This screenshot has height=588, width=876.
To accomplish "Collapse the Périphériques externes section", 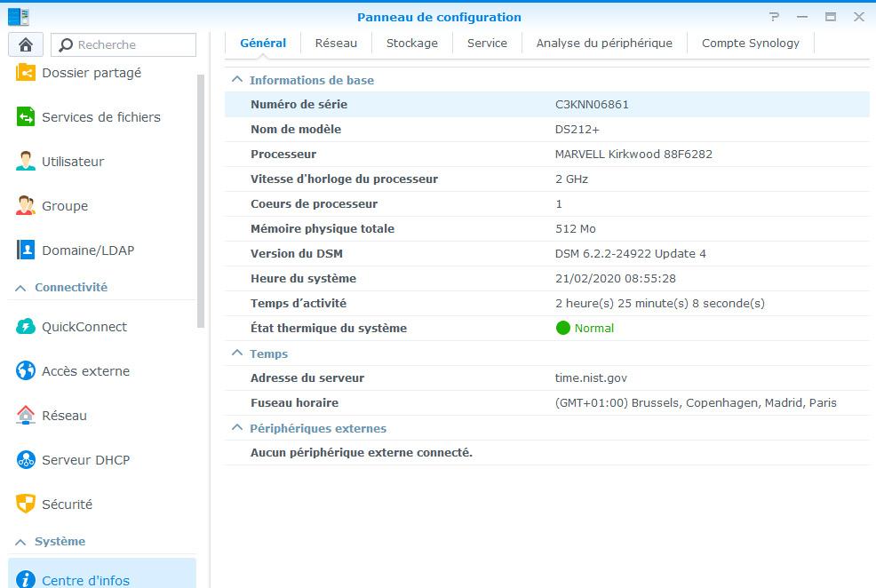I will [237, 428].
